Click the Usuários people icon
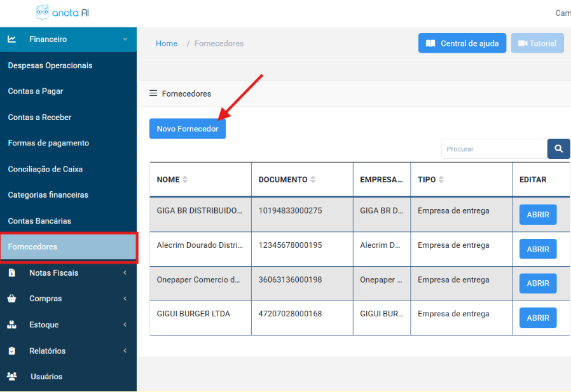This screenshot has width=571, height=392. (12, 377)
